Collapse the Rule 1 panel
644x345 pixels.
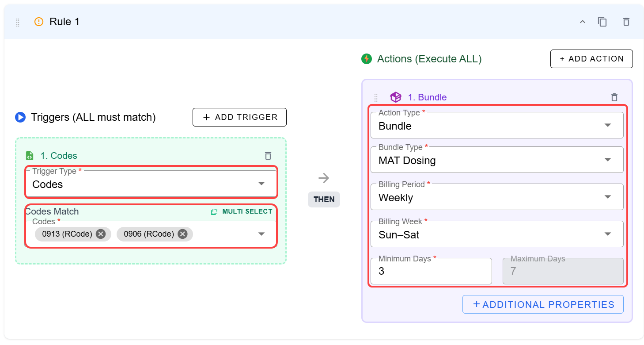click(582, 22)
